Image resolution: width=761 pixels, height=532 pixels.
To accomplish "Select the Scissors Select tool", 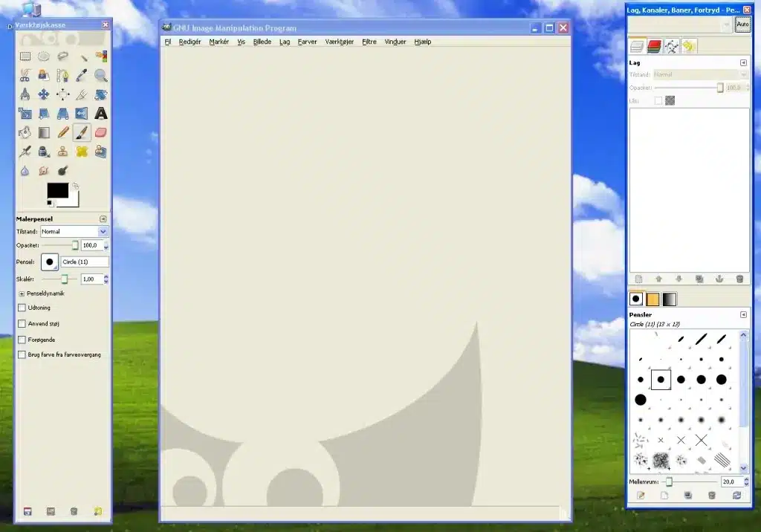I will point(25,75).
